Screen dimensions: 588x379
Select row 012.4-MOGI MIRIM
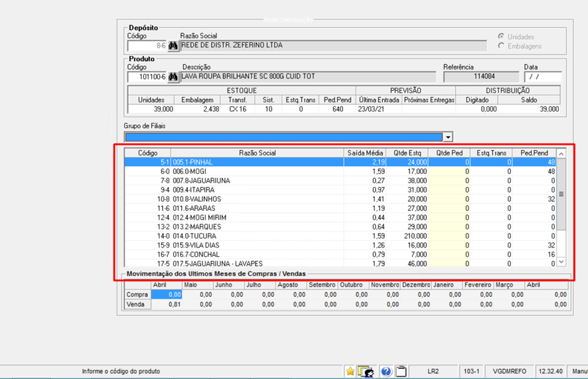click(340, 218)
